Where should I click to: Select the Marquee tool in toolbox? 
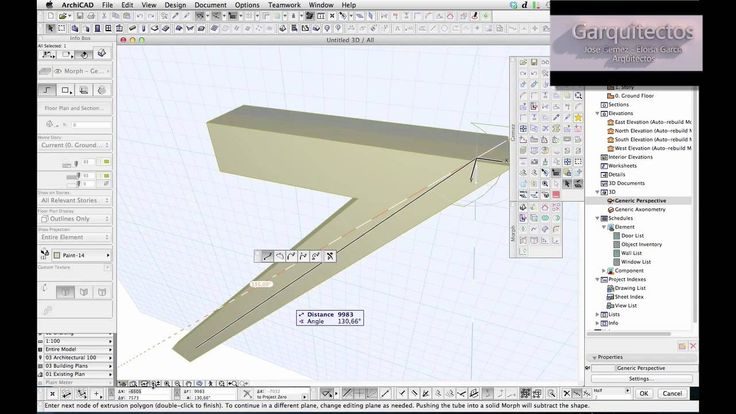pyautogui.click(x=61, y=28)
